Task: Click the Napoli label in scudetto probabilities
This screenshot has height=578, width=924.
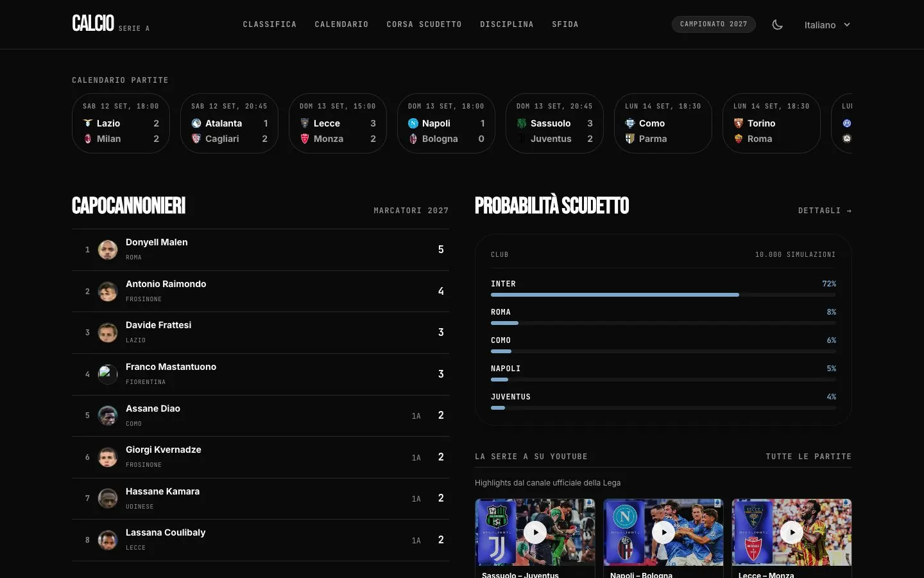Action: click(x=506, y=369)
